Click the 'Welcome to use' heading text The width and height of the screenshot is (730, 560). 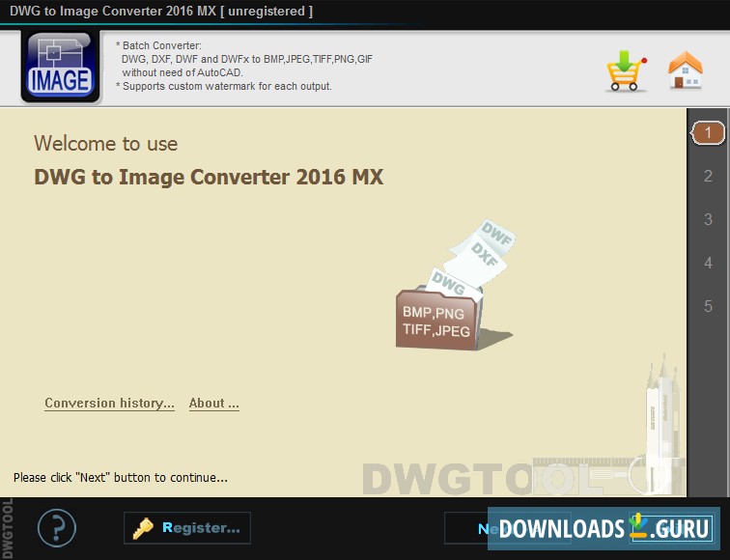pyautogui.click(x=105, y=143)
